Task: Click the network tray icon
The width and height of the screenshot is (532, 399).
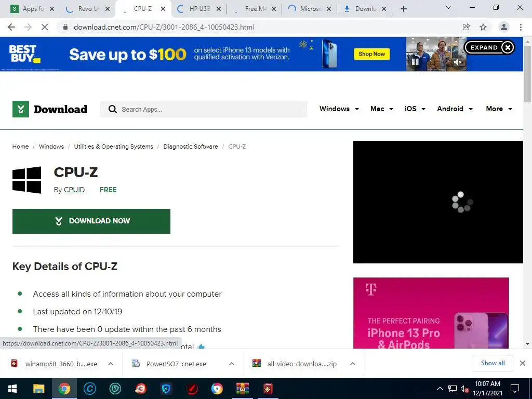Action: pyautogui.click(x=453, y=389)
